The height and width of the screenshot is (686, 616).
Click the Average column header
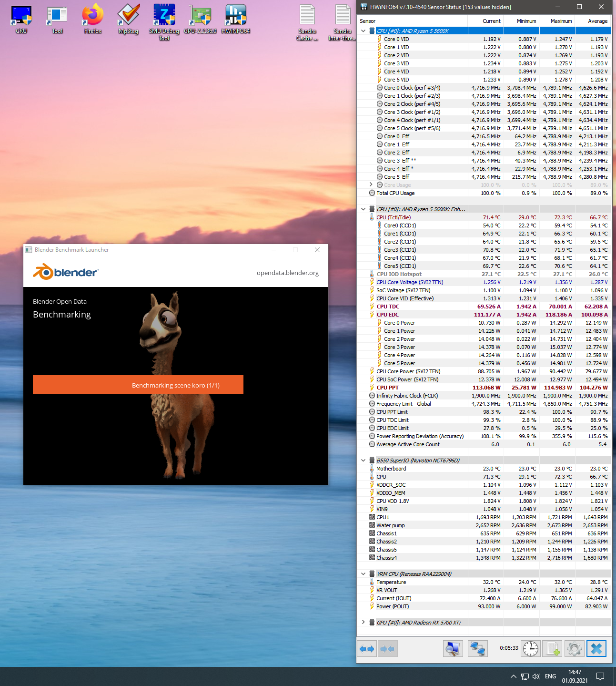click(x=593, y=21)
